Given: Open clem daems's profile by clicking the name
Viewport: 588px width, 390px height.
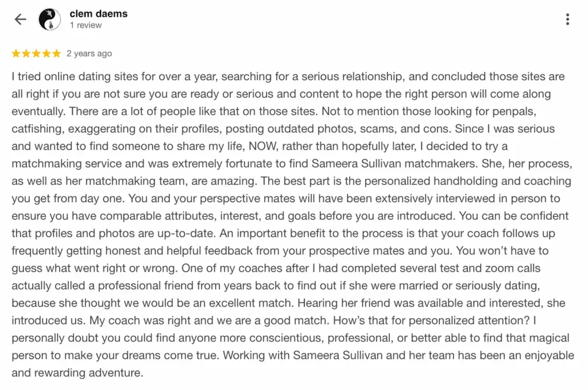Looking at the screenshot, I should pyautogui.click(x=99, y=13).
